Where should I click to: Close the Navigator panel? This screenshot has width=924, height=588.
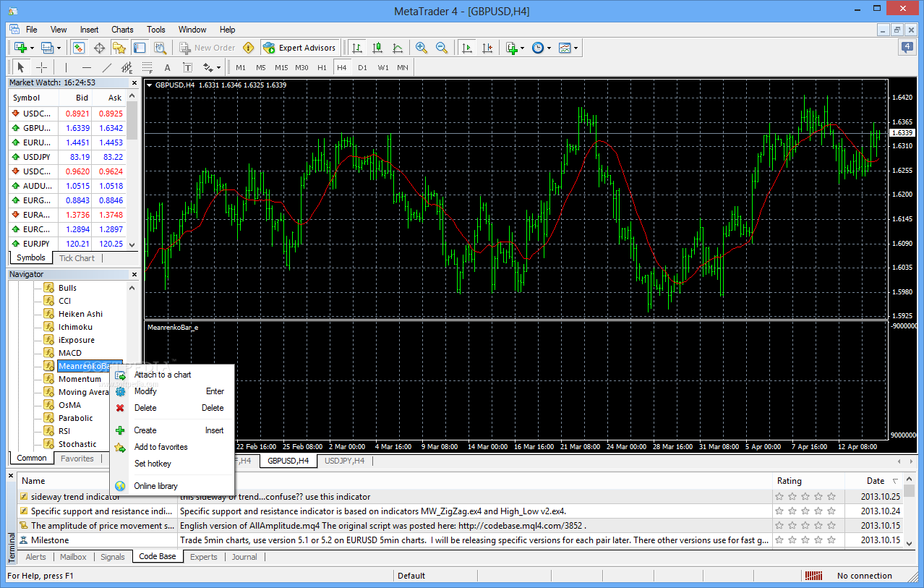tap(134, 274)
